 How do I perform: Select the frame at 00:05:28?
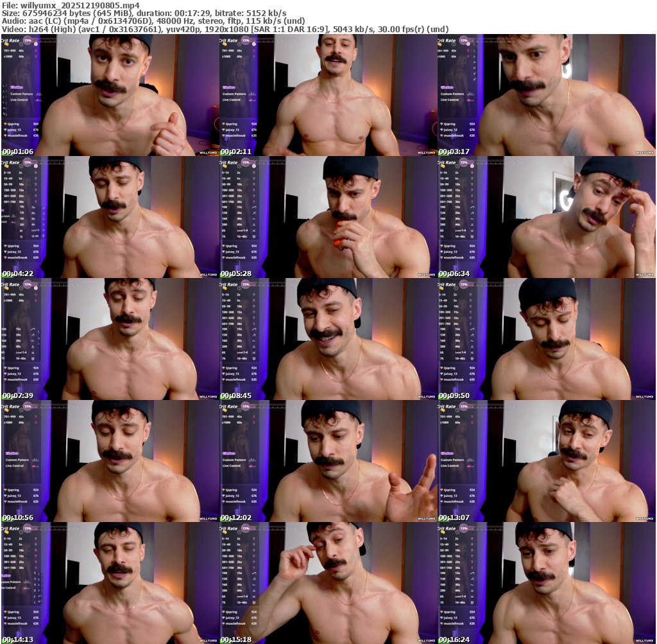pyautogui.click(x=328, y=217)
